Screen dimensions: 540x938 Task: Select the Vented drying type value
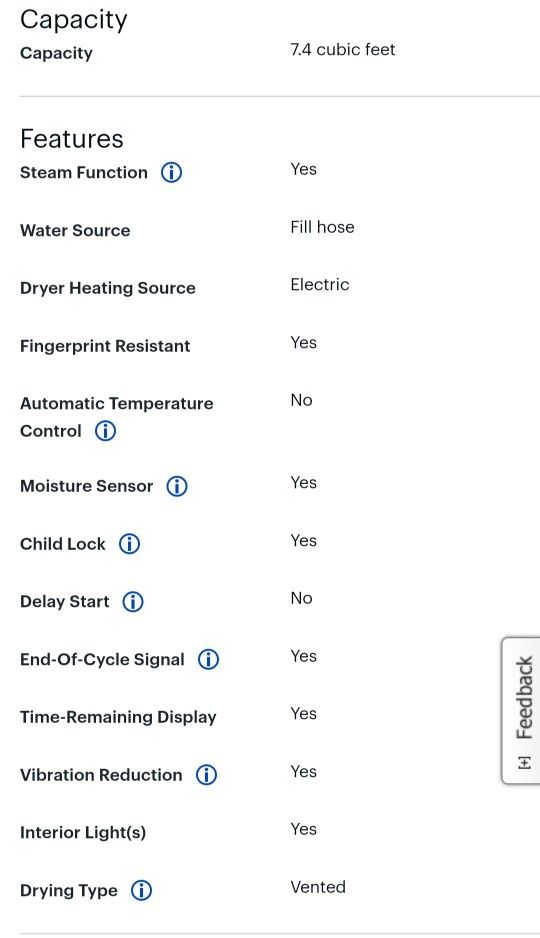pos(318,887)
